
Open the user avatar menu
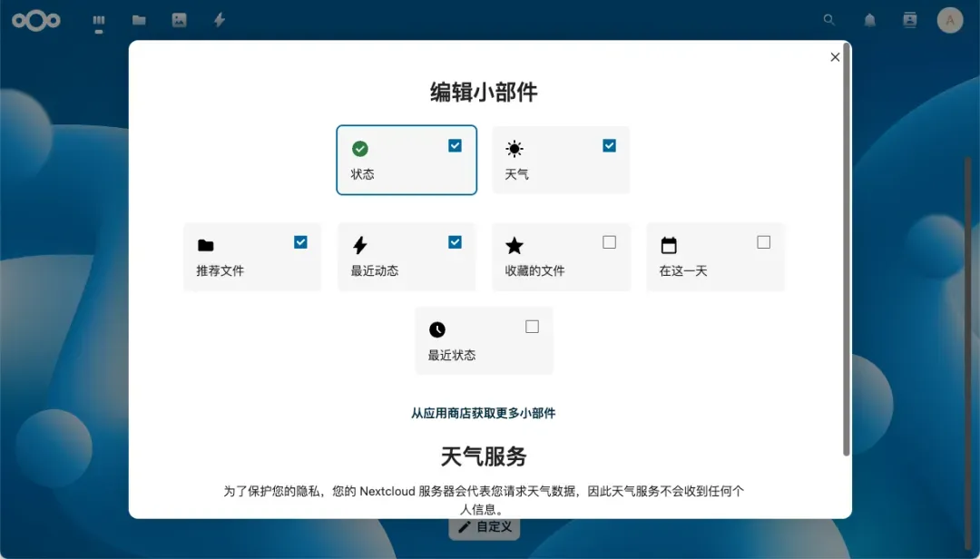950,21
